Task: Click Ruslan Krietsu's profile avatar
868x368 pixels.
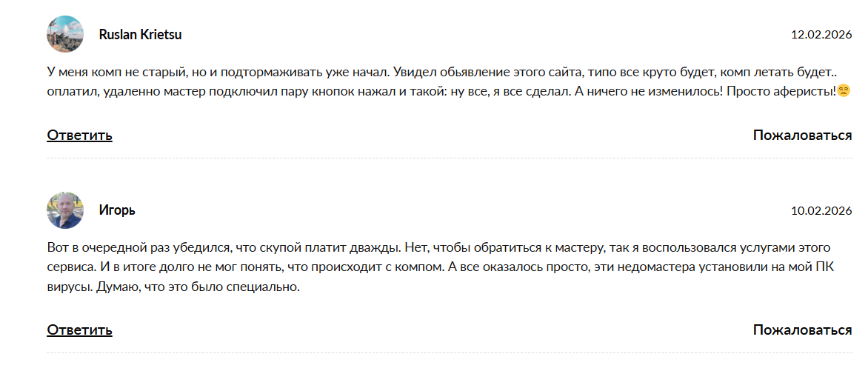Action: pyautogui.click(x=65, y=34)
